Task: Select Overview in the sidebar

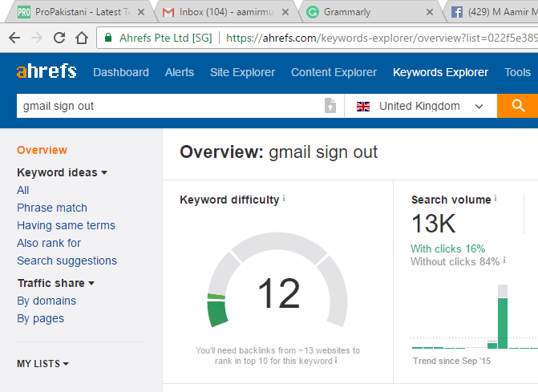Action: [42, 150]
